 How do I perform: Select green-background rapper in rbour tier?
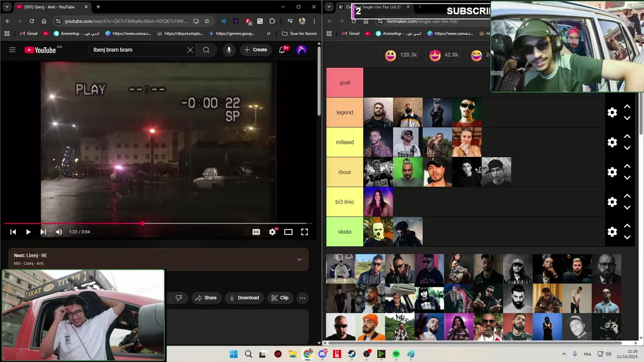[408, 172]
